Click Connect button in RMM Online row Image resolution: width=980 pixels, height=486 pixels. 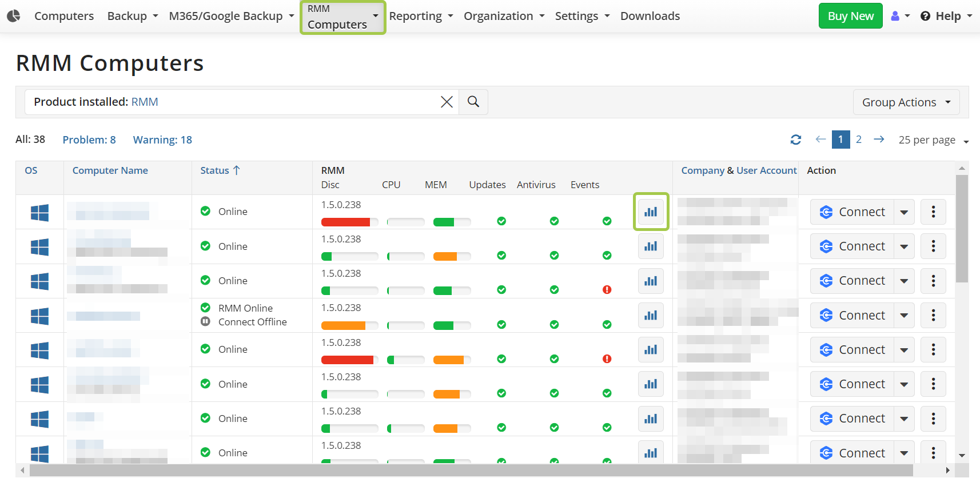(852, 315)
